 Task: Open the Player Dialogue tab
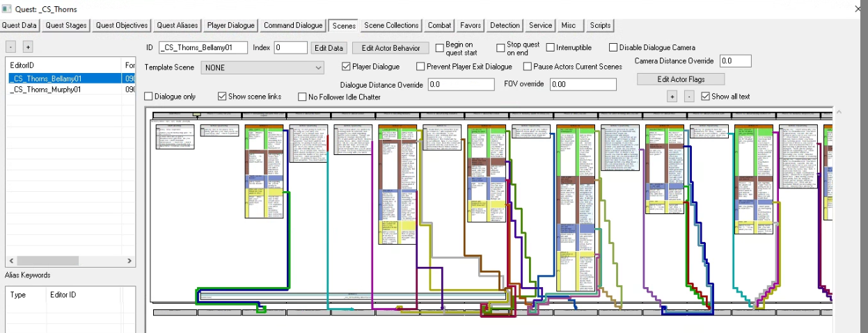coord(231,26)
